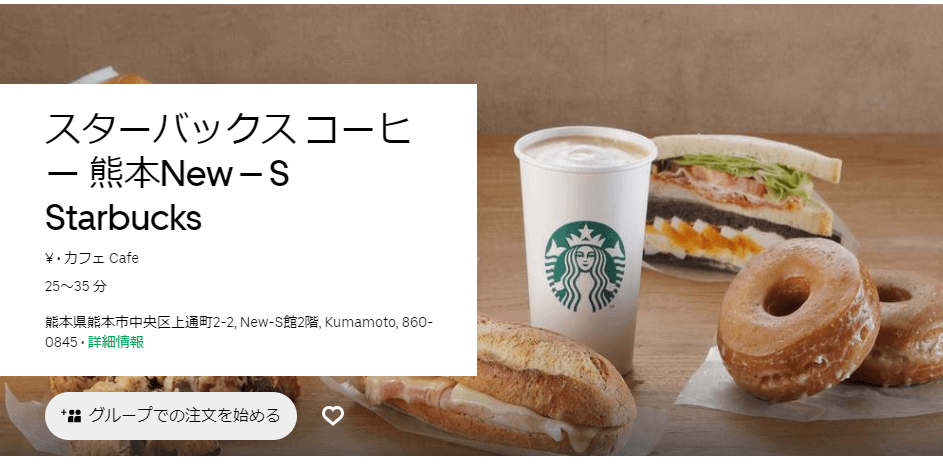Screen dimensions: 943x466
Task: Open the 詳細情報 details link
Action: point(115,342)
